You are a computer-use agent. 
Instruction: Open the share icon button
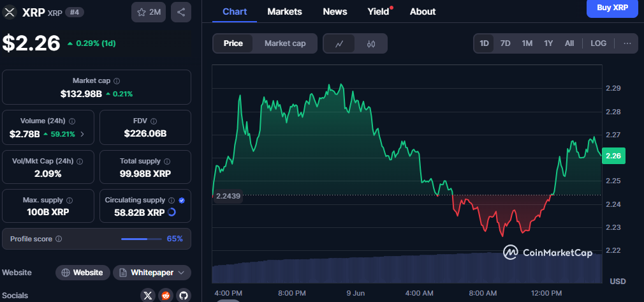(180, 12)
